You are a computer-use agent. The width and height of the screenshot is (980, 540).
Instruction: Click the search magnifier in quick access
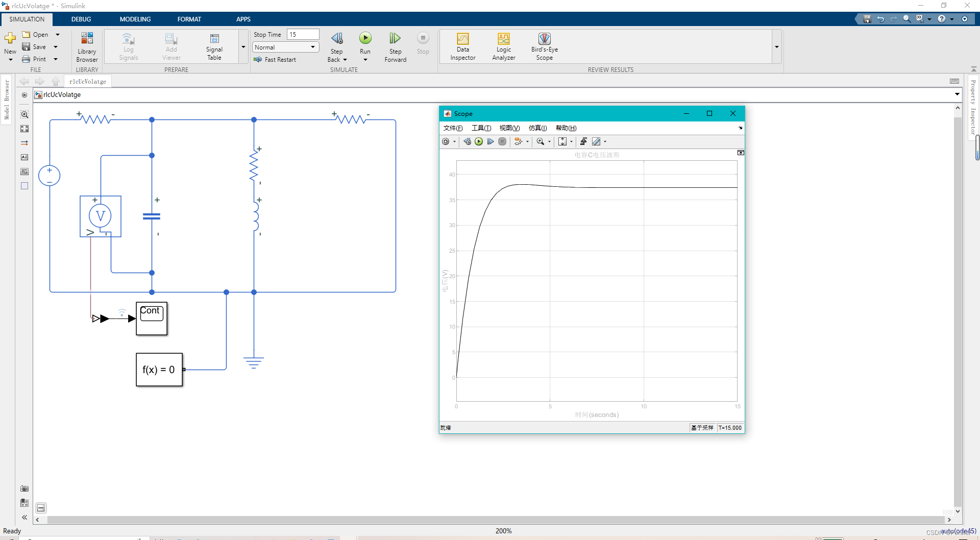click(x=906, y=19)
